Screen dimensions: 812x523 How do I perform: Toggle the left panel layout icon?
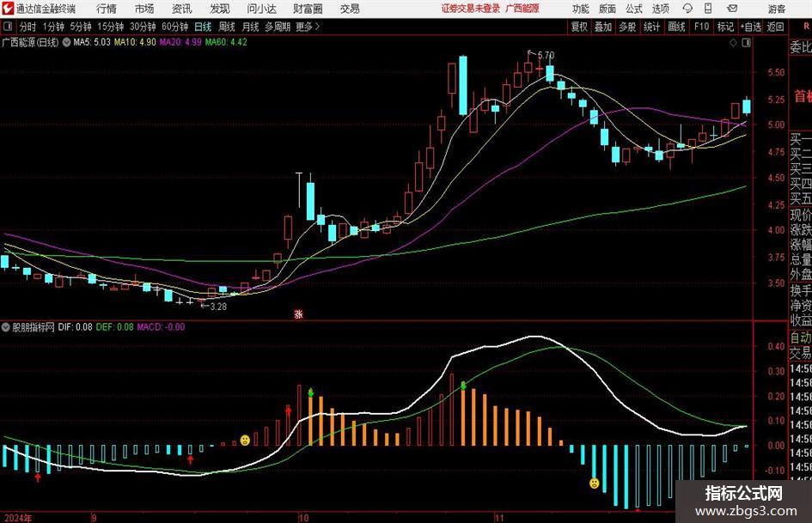click(8, 27)
